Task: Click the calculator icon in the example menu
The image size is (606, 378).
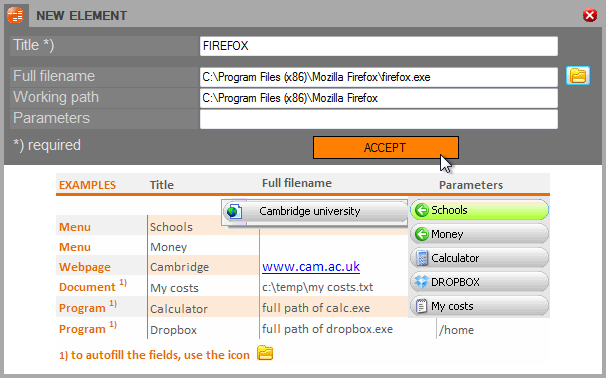Action: tap(422, 258)
